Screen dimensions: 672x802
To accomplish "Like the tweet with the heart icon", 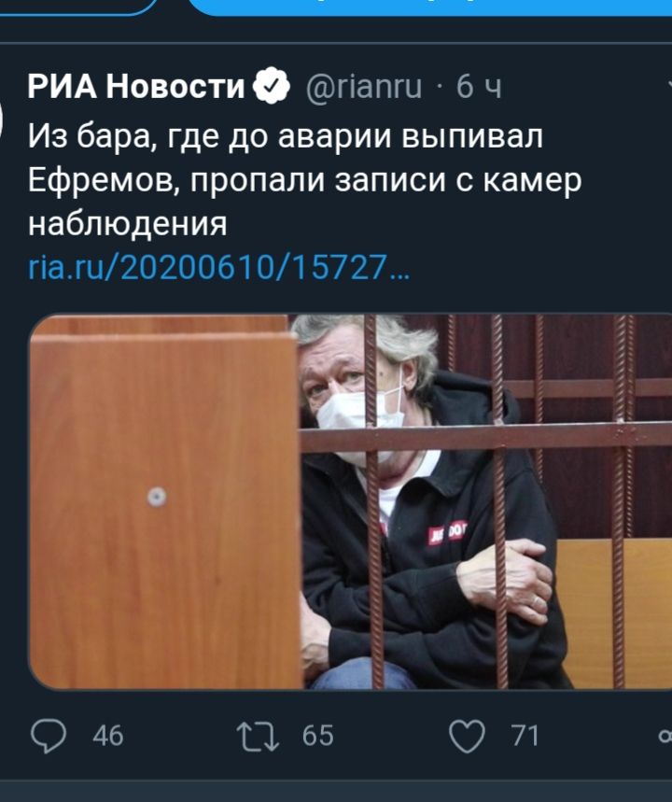I will [467, 736].
